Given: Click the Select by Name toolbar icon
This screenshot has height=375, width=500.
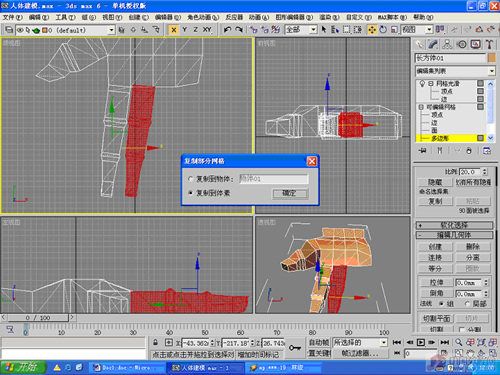Looking at the screenshot, I should point(335,30).
